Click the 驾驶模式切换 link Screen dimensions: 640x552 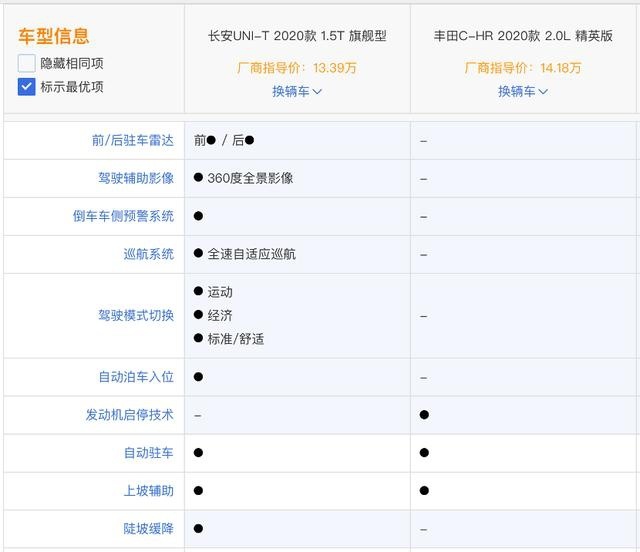tap(136, 315)
